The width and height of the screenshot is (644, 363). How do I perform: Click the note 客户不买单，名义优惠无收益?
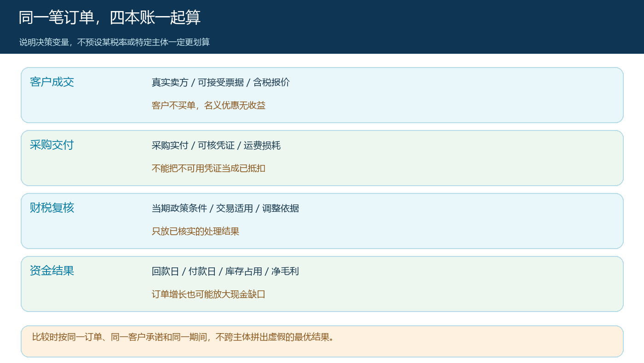pos(209,106)
